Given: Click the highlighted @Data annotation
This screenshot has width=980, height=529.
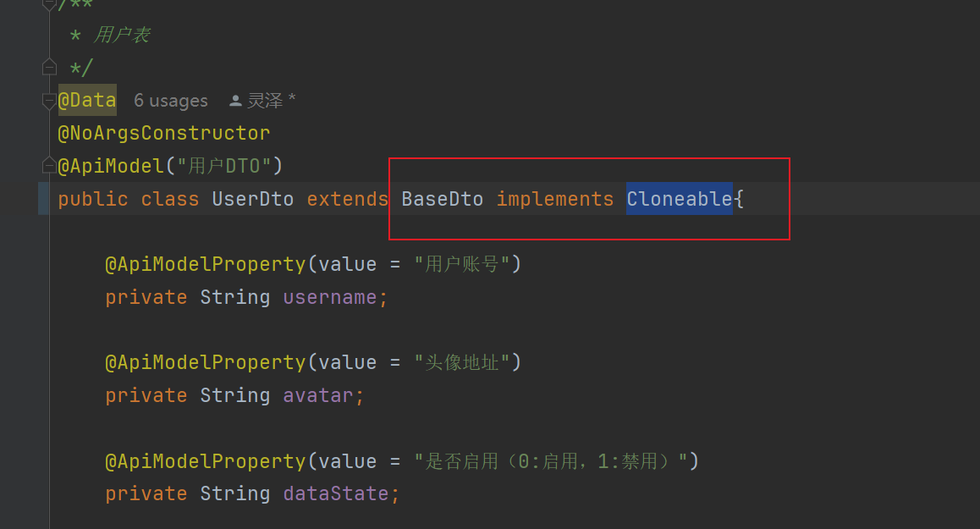Looking at the screenshot, I should [x=87, y=100].
